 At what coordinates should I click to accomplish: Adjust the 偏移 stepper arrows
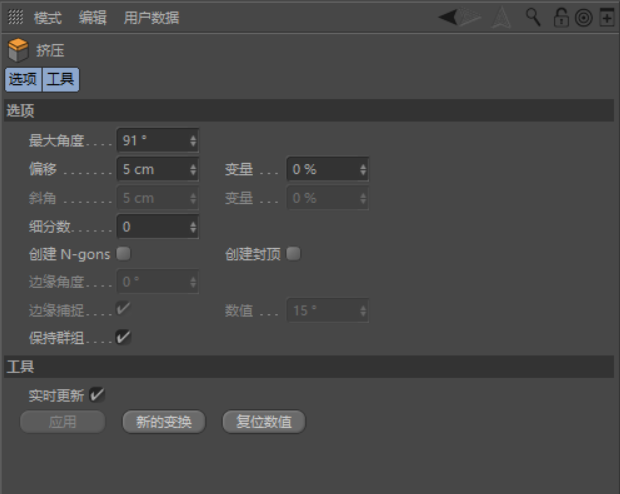193,169
